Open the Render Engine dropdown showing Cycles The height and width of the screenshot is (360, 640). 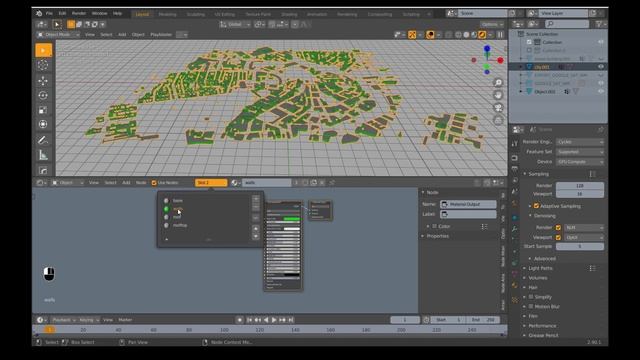coord(580,142)
